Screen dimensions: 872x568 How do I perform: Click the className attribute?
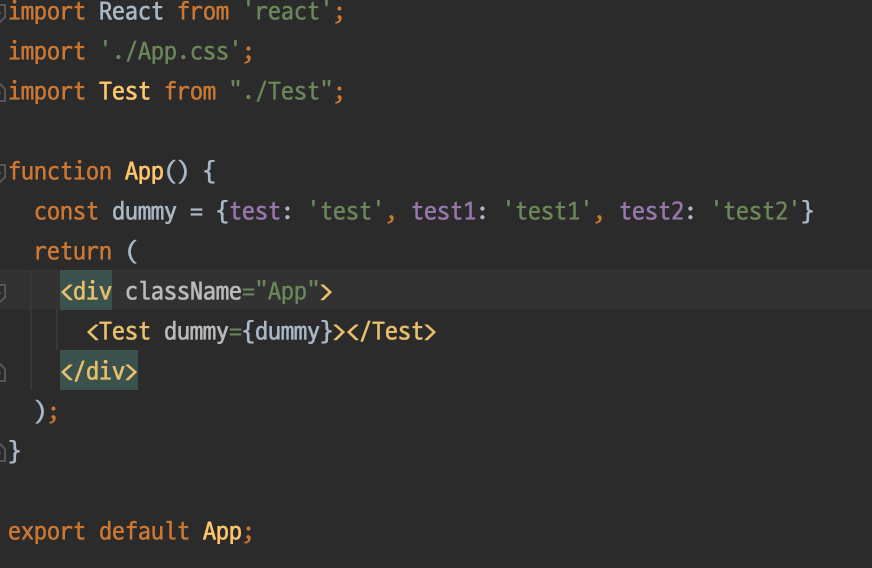click(183, 292)
